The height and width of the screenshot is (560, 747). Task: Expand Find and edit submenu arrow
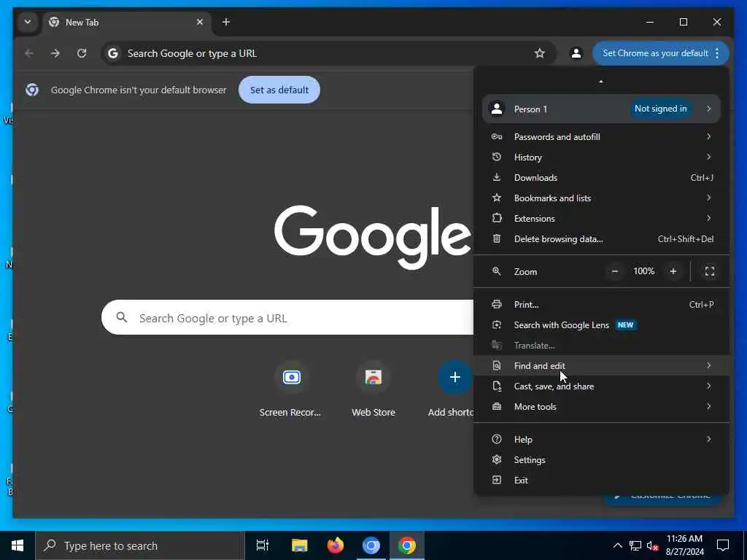[x=709, y=365]
